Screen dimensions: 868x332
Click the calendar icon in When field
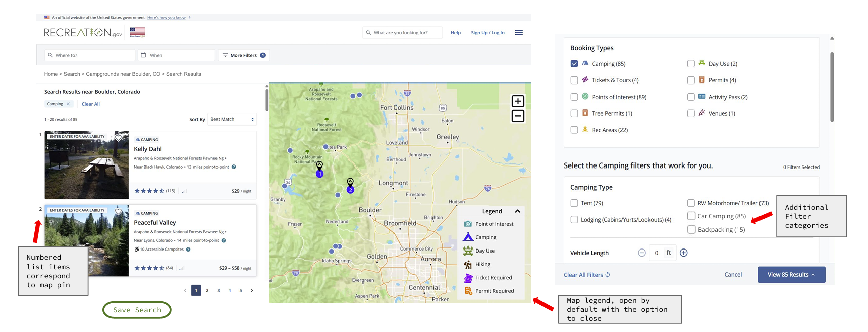[143, 55]
